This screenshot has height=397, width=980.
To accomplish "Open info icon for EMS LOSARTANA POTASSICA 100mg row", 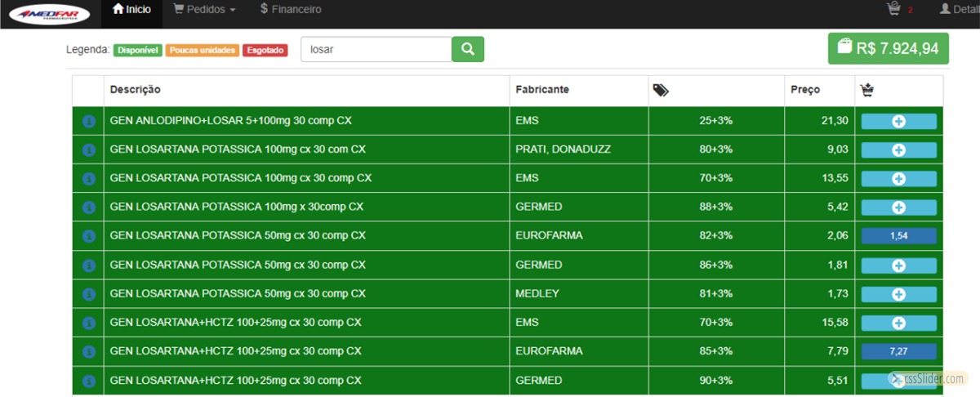I will pyautogui.click(x=89, y=179).
